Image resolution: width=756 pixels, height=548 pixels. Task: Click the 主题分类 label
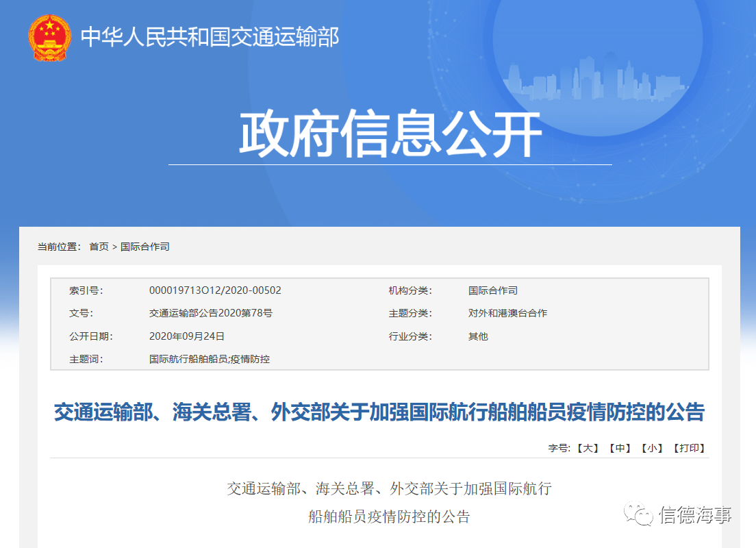click(410, 313)
